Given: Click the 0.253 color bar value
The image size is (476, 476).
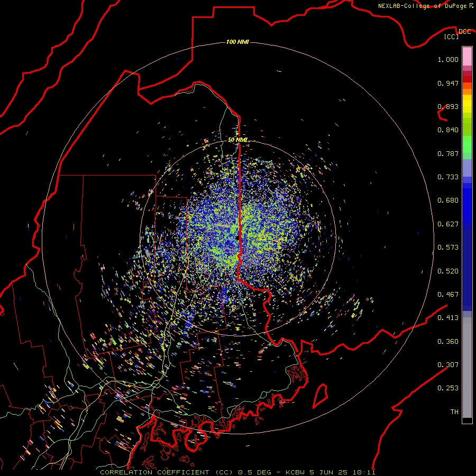Looking at the screenshot, I should [448, 388].
